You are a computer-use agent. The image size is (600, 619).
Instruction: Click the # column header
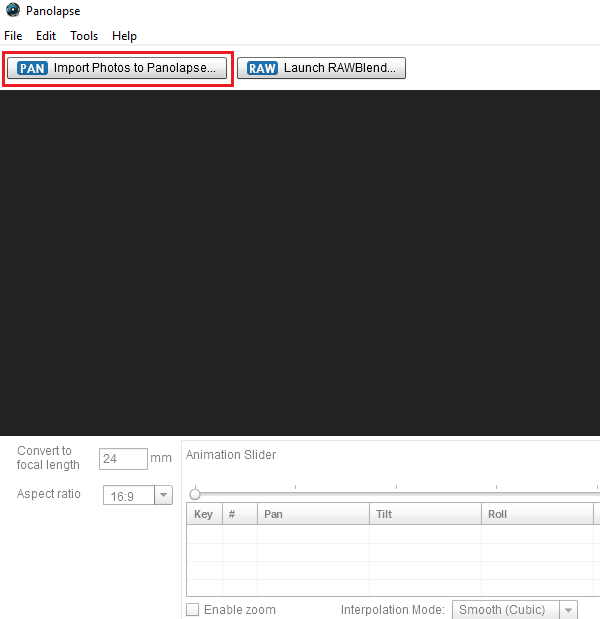[240, 514]
